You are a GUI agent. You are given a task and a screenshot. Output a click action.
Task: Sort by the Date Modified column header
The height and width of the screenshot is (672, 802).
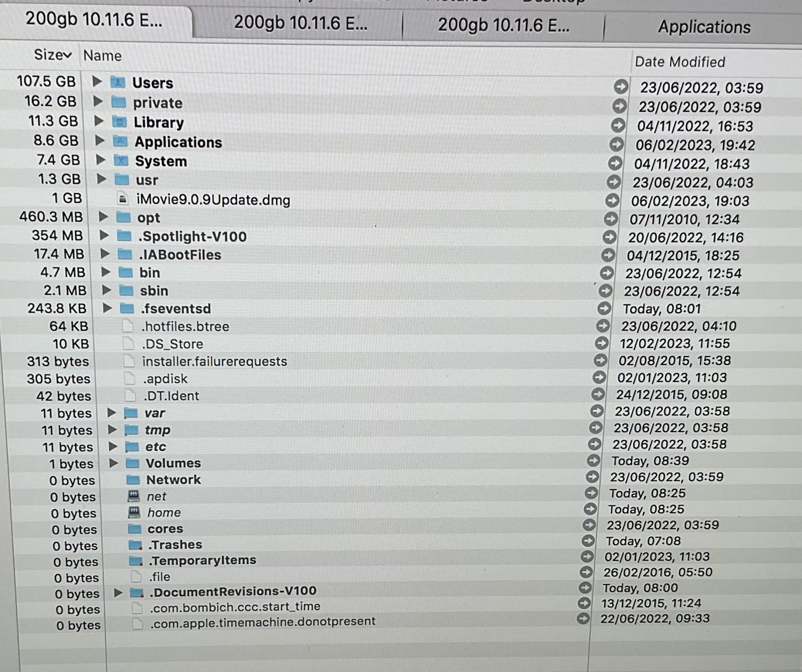[x=680, y=62]
